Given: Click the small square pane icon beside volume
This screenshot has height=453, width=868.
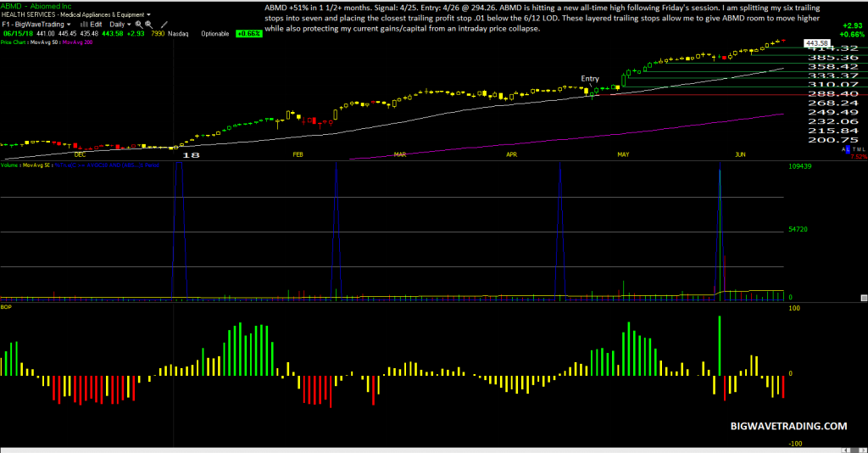Looking at the screenshot, I should (864, 298).
